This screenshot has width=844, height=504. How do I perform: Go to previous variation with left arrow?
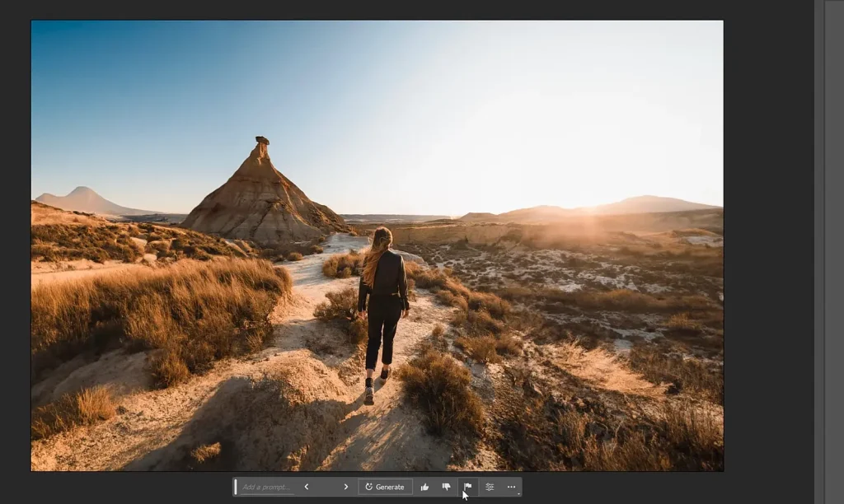pyautogui.click(x=307, y=487)
